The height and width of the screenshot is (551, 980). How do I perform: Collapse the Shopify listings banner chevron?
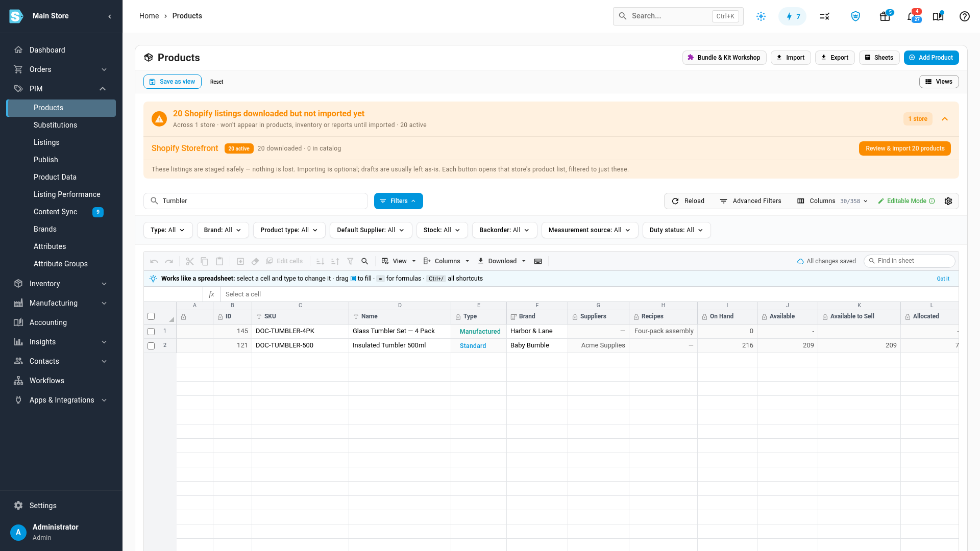(945, 119)
